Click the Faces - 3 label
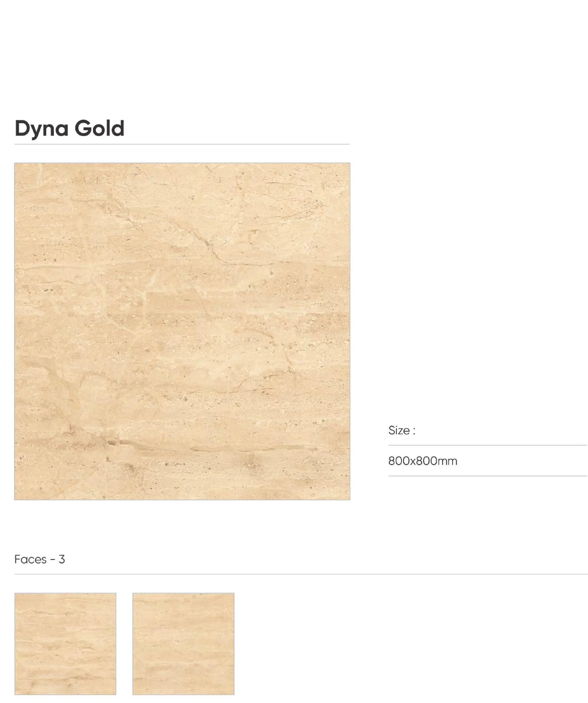Image resolution: width=588 pixels, height=703 pixels. coord(40,559)
